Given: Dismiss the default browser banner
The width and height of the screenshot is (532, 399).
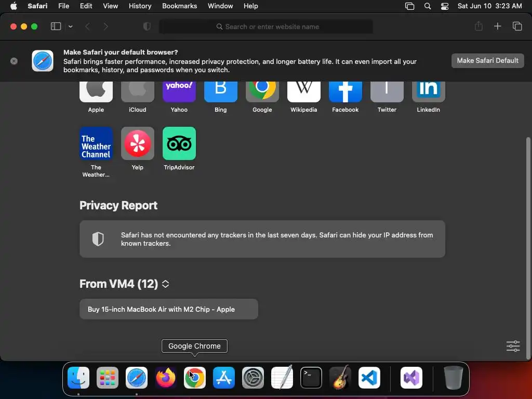Looking at the screenshot, I should [14, 61].
